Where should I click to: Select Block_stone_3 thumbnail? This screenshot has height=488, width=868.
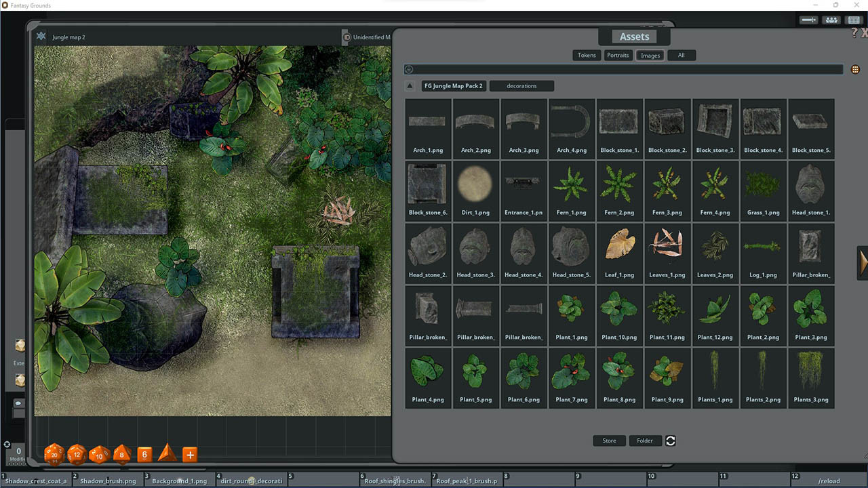pyautogui.click(x=715, y=129)
